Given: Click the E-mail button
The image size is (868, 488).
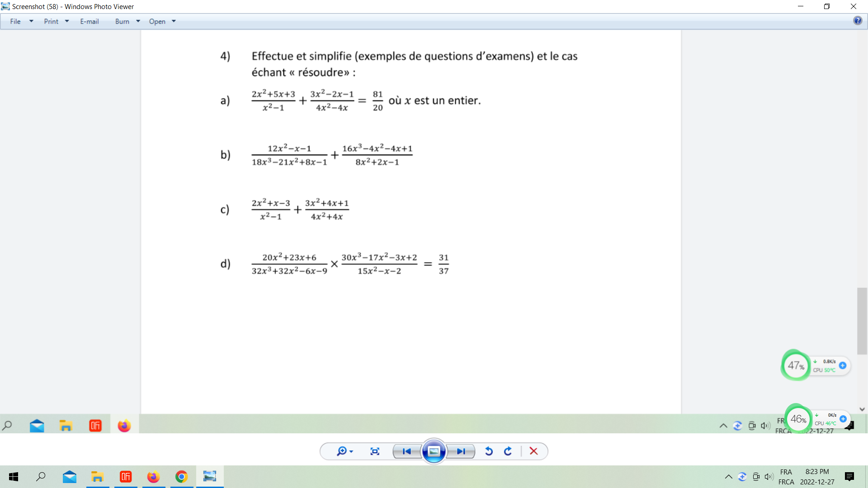Looking at the screenshot, I should tap(89, 21).
